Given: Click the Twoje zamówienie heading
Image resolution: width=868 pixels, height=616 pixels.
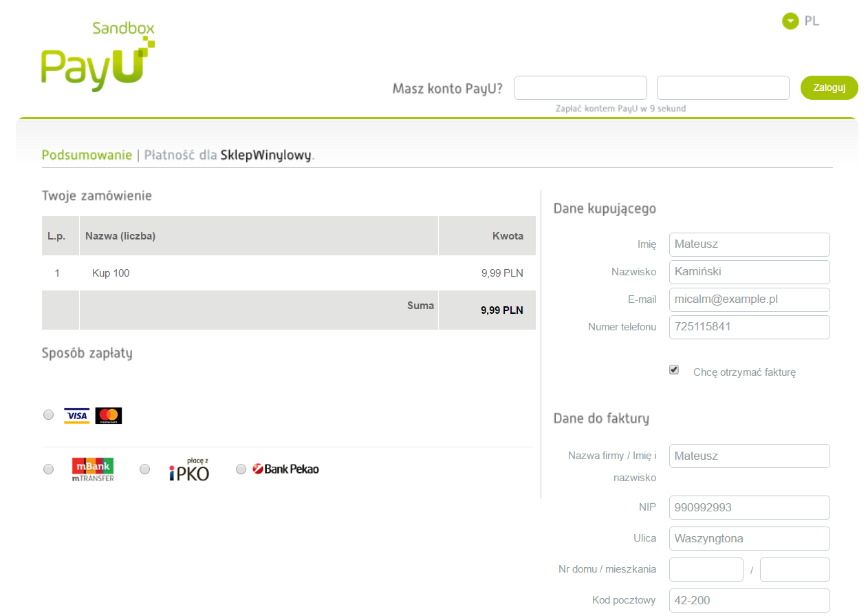Looking at the screenshot, I should click(x=97, y=195).
